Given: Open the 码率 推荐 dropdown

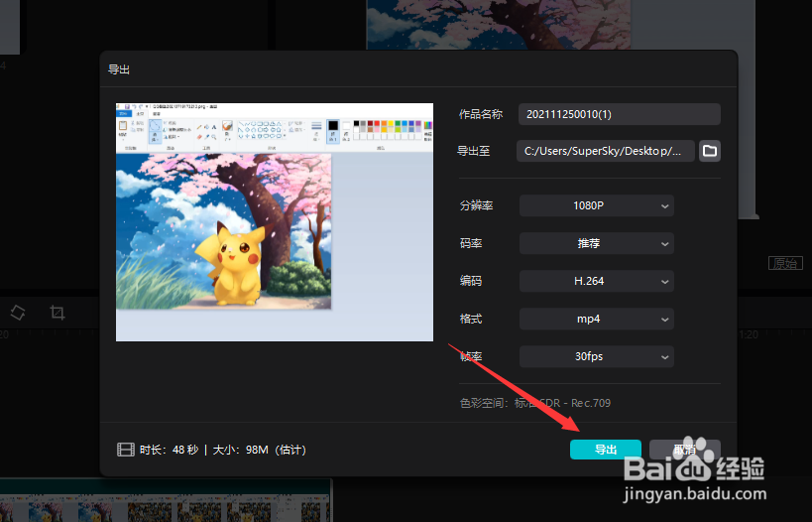Looking at the screenshot, I should click(597, 243).
